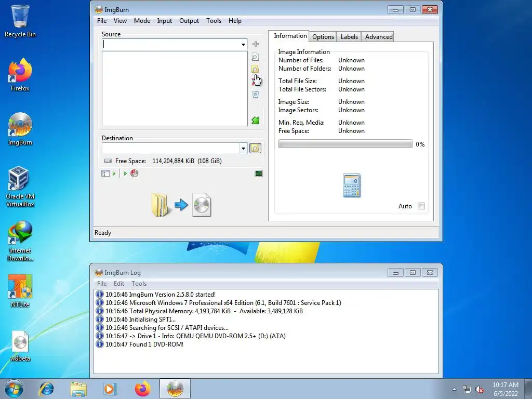
Task: Open Windows Explorer from the taskbar
Action: (x=78, y=389)
